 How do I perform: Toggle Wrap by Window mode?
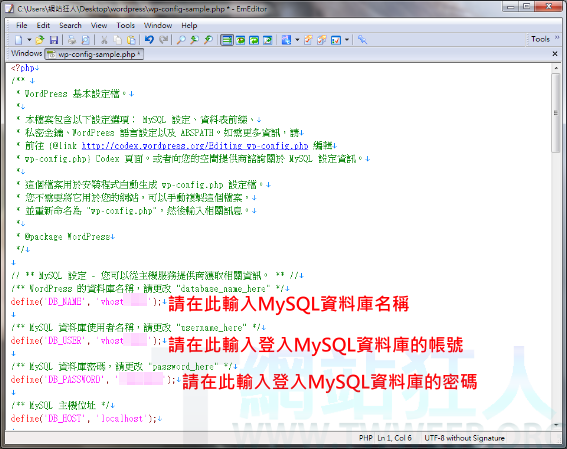pyautogui.click(x=254, y=40)
